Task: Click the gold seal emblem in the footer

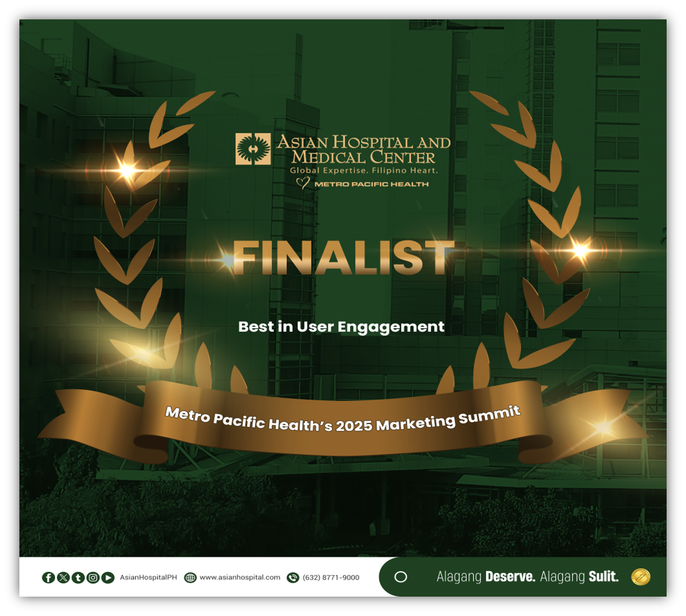Action: click(x=641, y=577)
